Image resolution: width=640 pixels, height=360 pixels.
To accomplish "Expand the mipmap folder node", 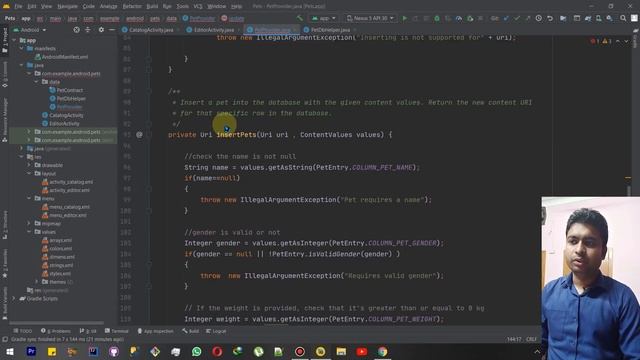I will coord(29,223).
